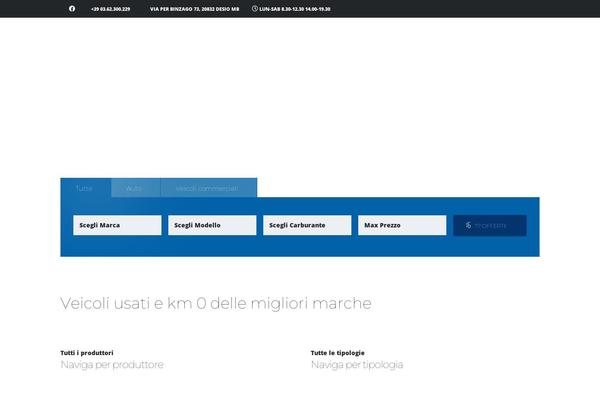This screenshot has width=600, height=400.
Task: Click the Tutte le tipologie link
Action: click(338, 353)
